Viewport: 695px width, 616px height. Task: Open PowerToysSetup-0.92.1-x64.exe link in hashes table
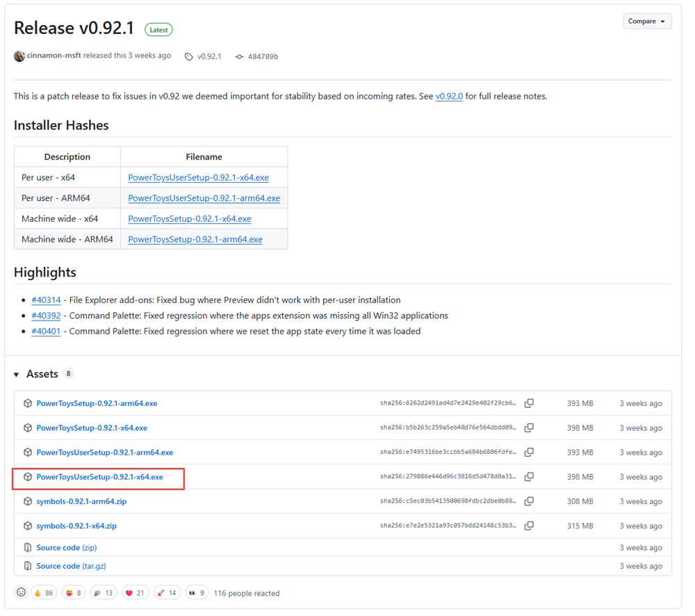189,218
